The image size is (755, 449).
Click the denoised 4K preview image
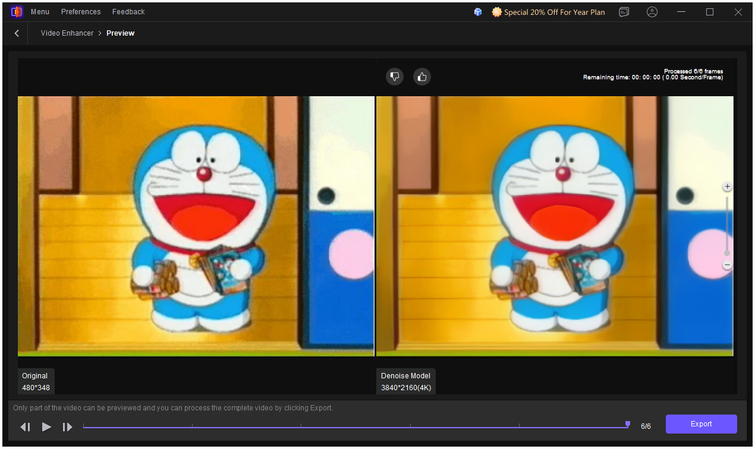555,226
